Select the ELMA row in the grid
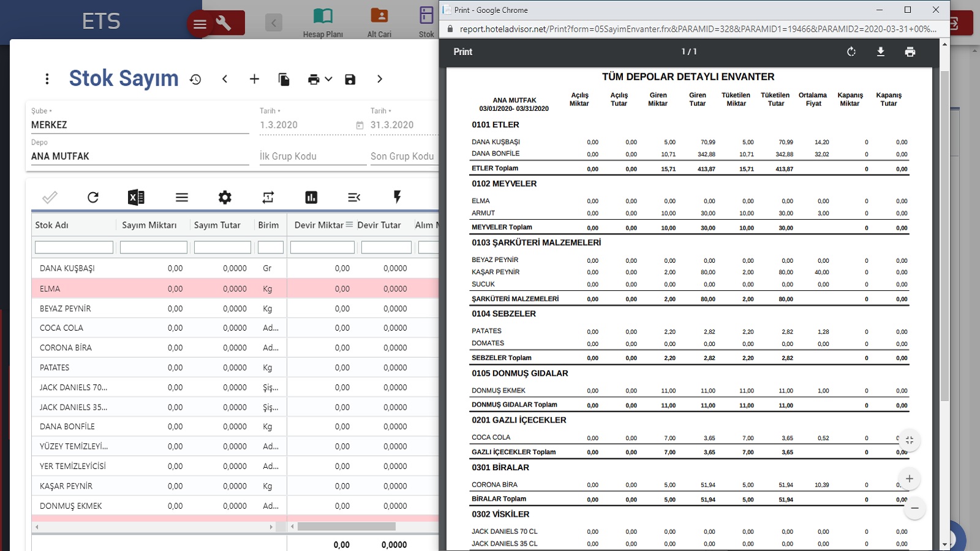The width and height of the screenshot is (980, 551). tap(235, 288)
